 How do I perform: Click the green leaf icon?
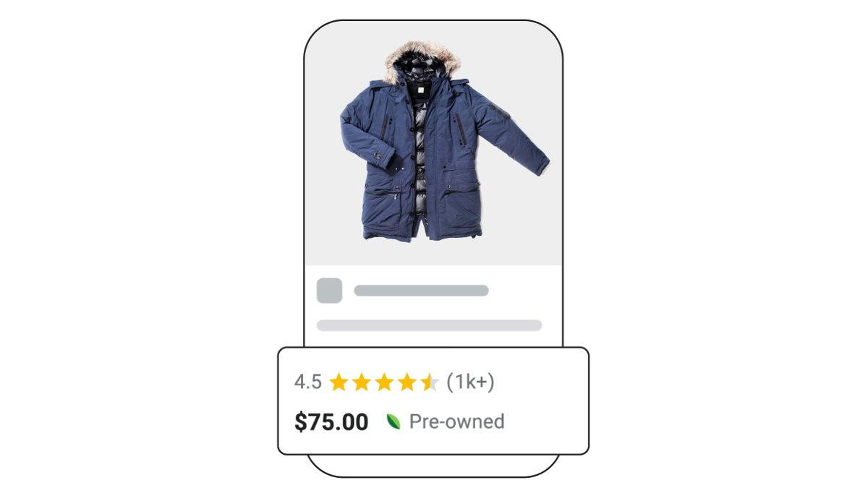393,421
